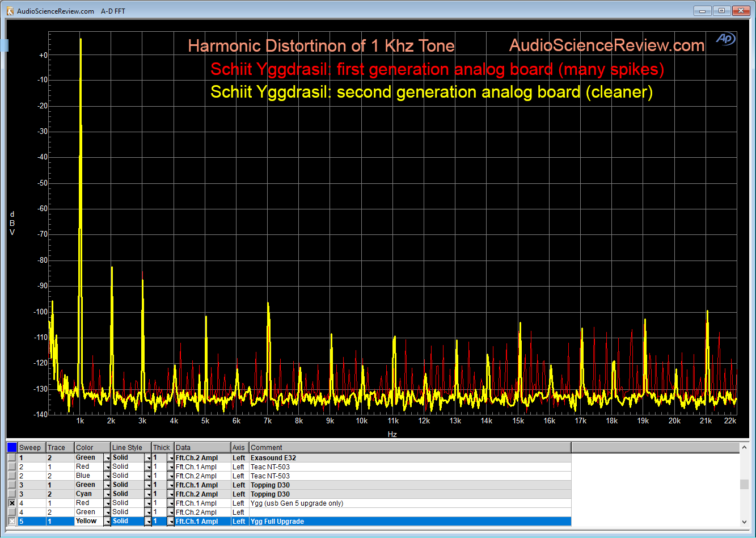Minimize the A-D FFT window
The width and height of the screenshot is (756, 538).
[702, 10]
